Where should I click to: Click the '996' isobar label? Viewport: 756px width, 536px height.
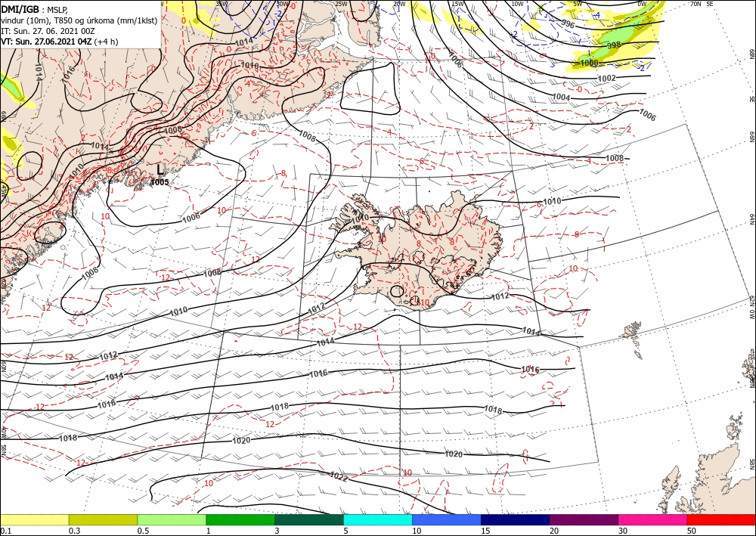click(568, 23)
